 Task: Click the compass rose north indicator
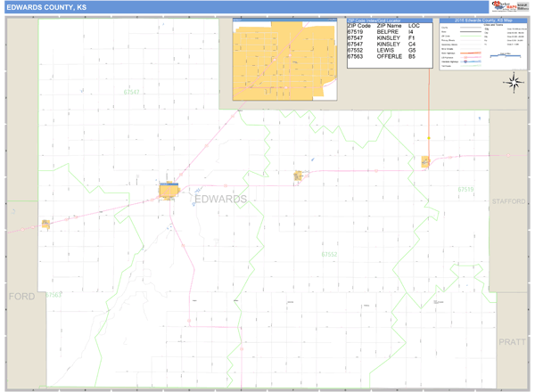514,82
